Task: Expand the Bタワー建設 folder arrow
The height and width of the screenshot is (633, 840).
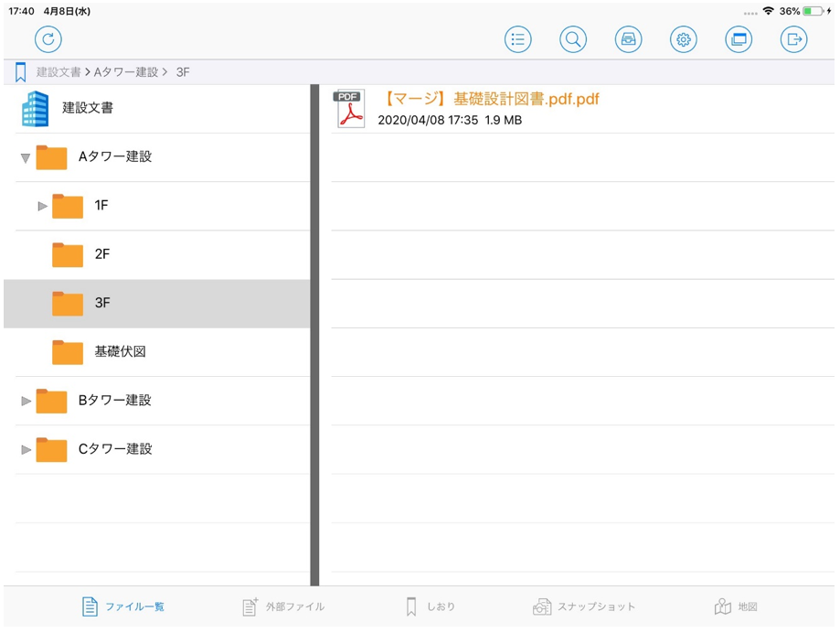Action: [26, 401]
